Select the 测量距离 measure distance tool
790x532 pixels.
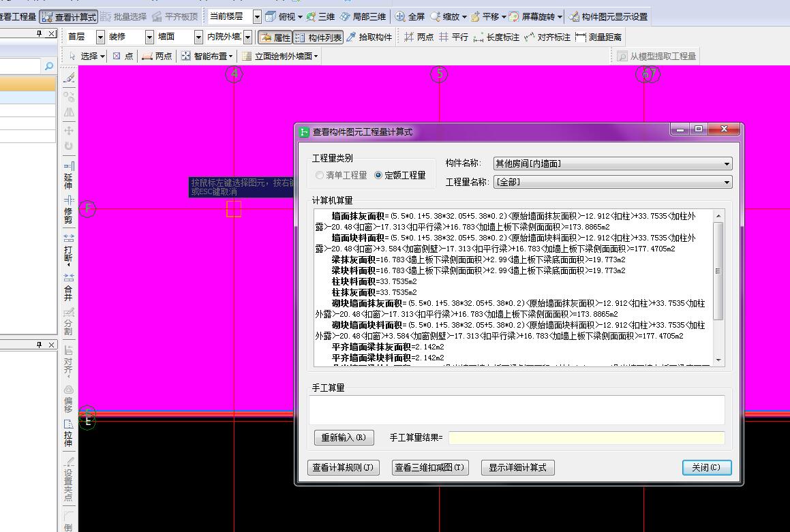pyautogui.click(x=603, y=37)
